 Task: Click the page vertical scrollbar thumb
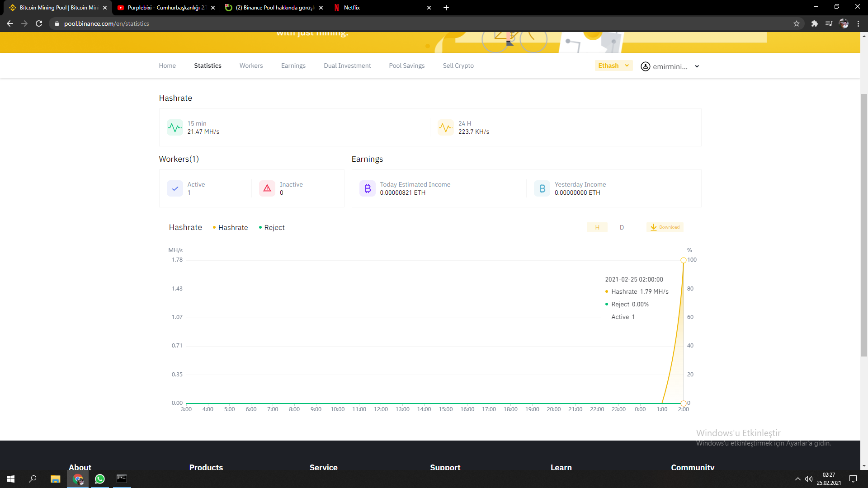864,226
